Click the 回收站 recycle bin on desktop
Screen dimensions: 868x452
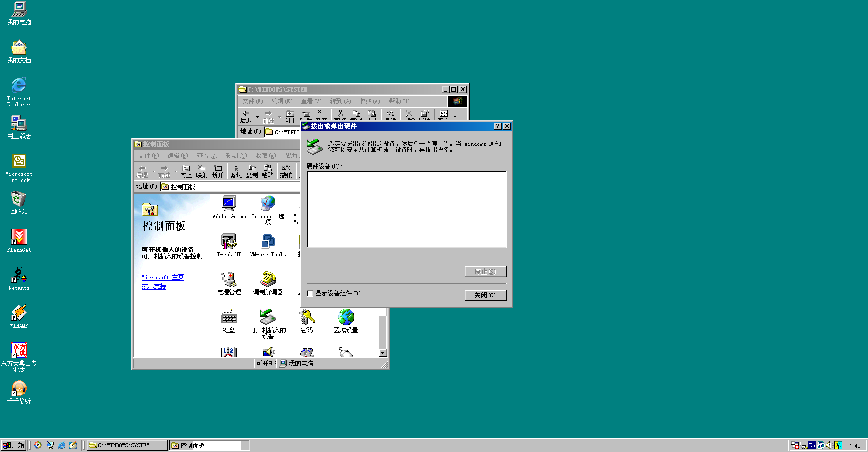click(19, 200)
